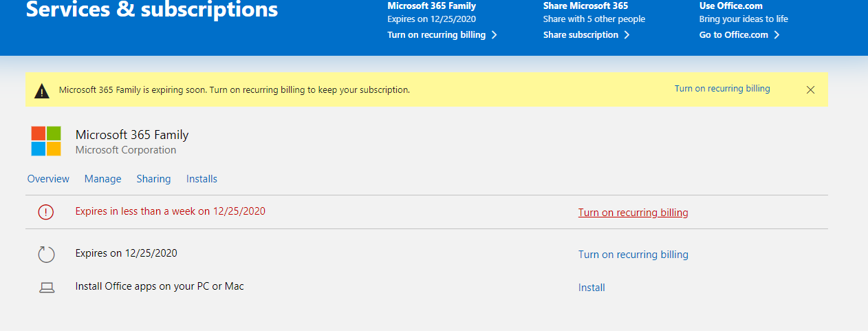
Task: Open the Overview tab
Action: tap(48, 179)
